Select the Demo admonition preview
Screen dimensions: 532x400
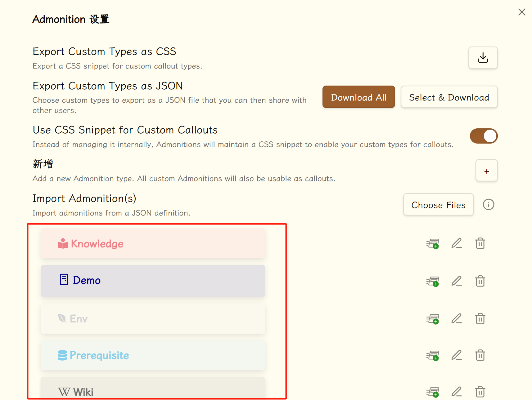tap(153, 281)
